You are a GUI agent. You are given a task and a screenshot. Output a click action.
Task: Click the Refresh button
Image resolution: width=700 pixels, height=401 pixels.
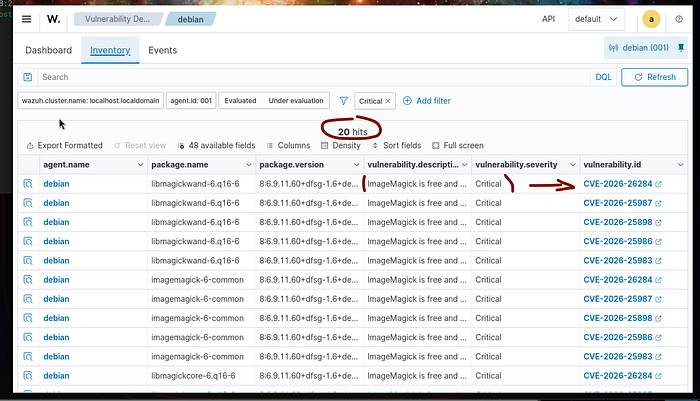[x=654, y=77]
